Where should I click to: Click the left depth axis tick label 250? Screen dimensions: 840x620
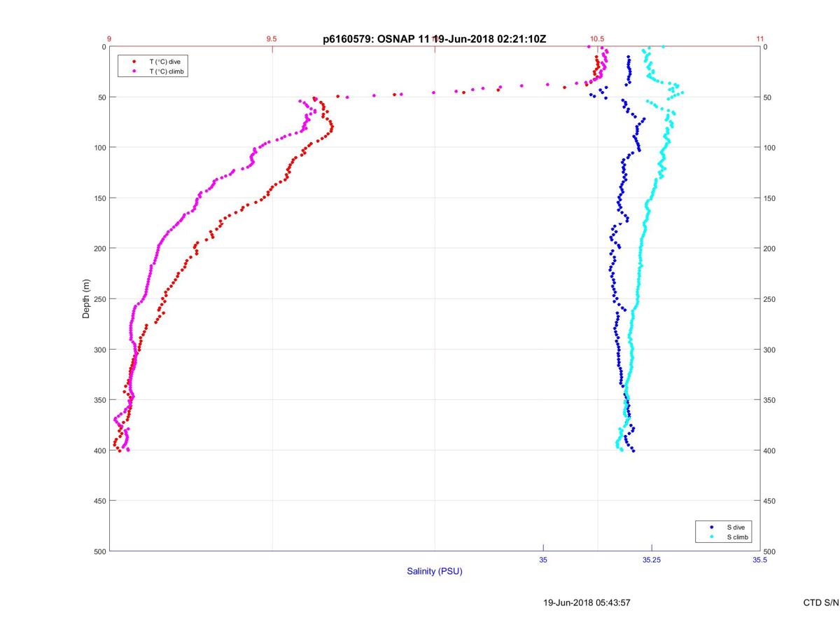tap(99, 299)
